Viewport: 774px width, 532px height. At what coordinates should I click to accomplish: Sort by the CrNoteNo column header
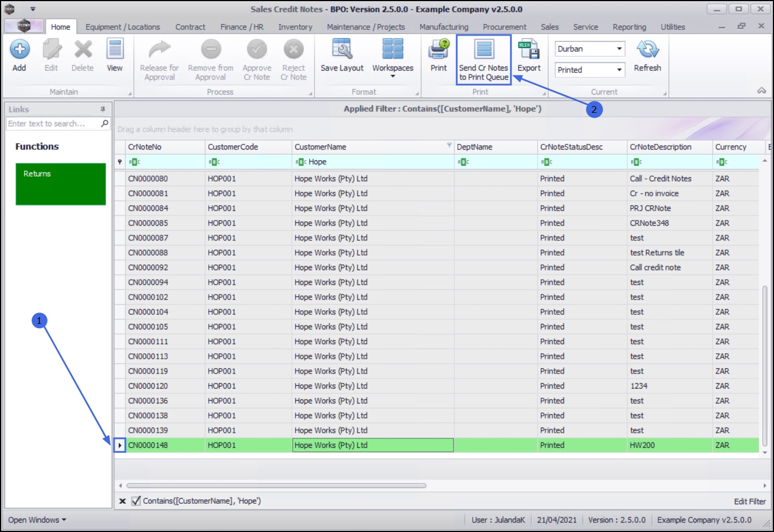165,147
